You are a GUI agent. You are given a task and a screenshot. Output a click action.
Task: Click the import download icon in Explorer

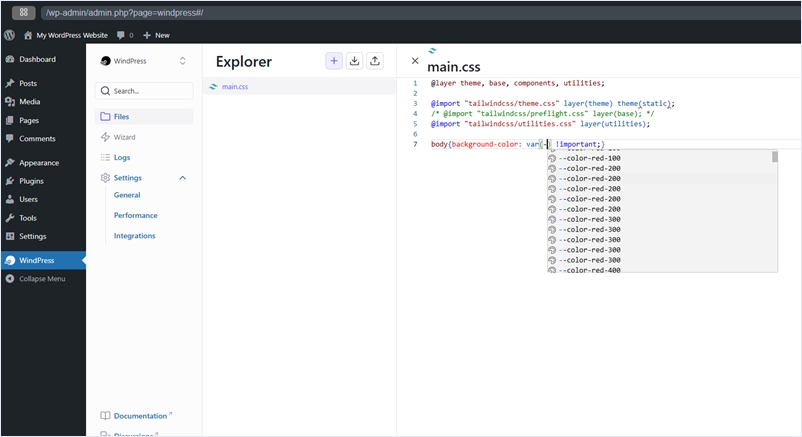coord(354,61)
